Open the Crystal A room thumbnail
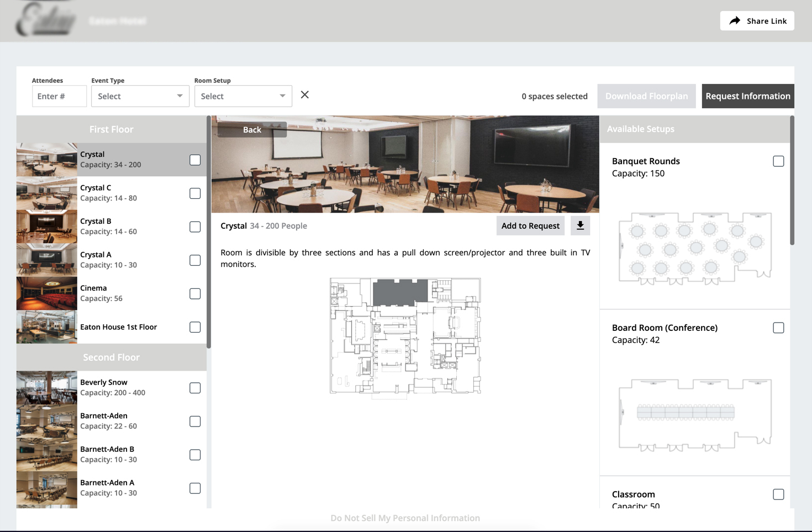Viewport: 812px width, 532px height. tap(47, 260)
